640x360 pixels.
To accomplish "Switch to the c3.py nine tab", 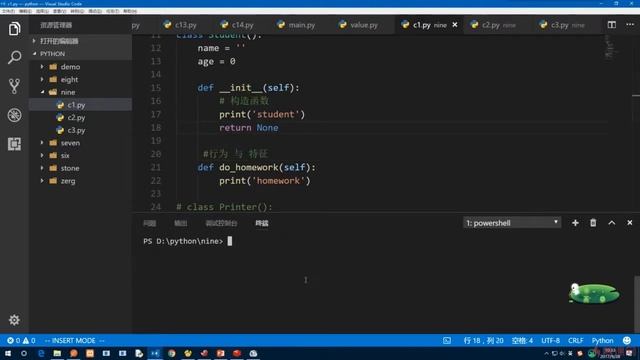I will pos(562,25).
